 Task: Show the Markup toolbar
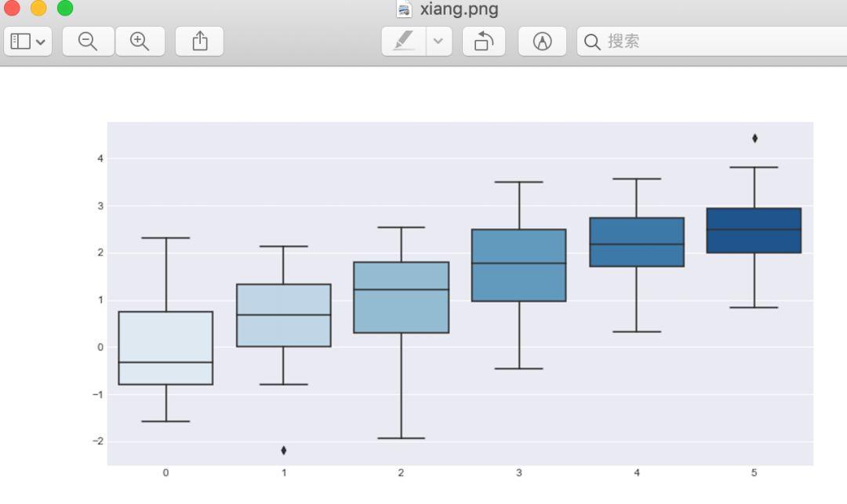tap(542, 42)
